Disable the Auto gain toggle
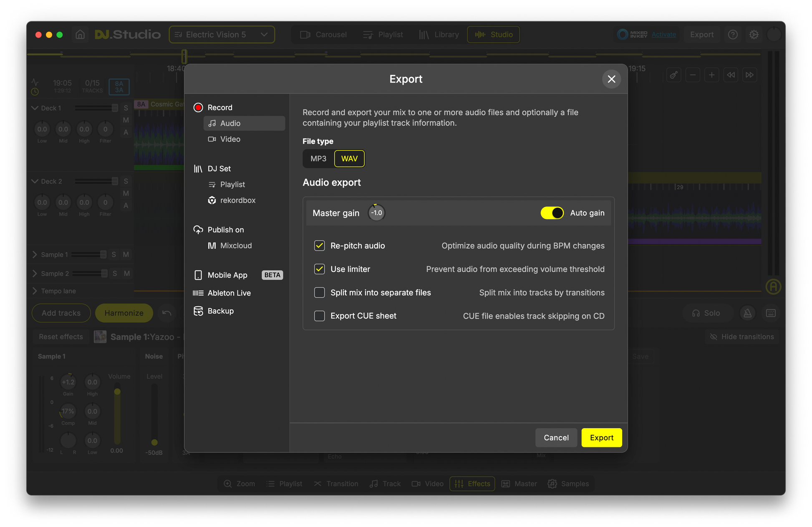 (552, 213)
